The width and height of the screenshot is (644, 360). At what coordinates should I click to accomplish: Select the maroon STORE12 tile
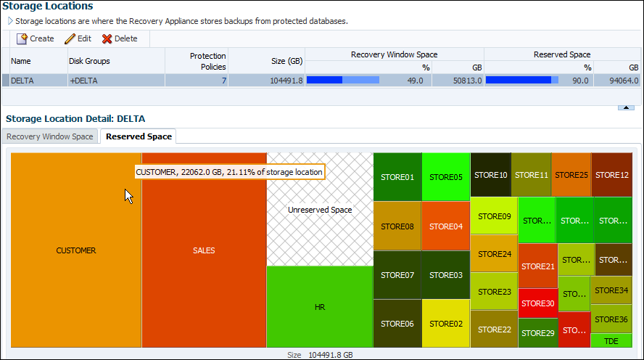pyautogui.click(x=612, y=175)
